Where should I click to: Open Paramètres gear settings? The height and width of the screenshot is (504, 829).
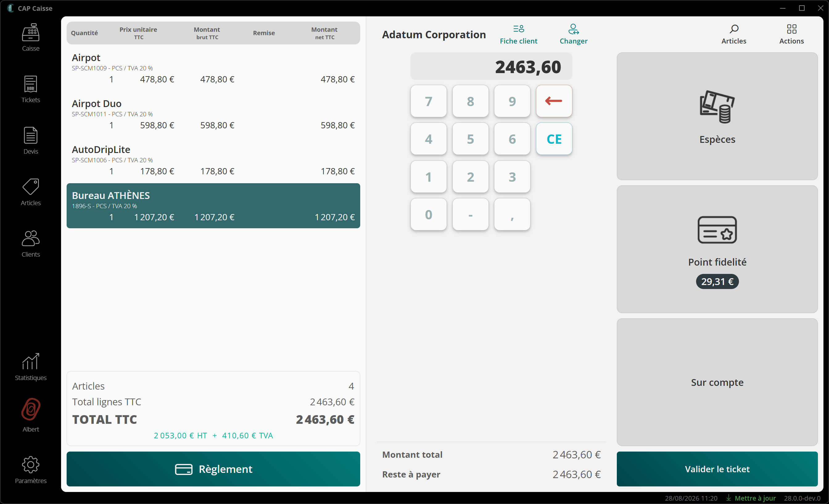[x=31, y=470]
